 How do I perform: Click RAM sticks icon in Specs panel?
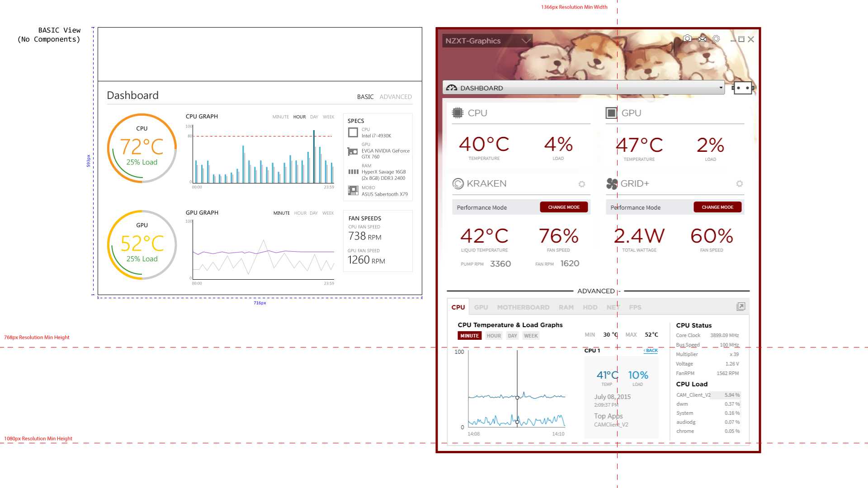click(x=353, y=172)
